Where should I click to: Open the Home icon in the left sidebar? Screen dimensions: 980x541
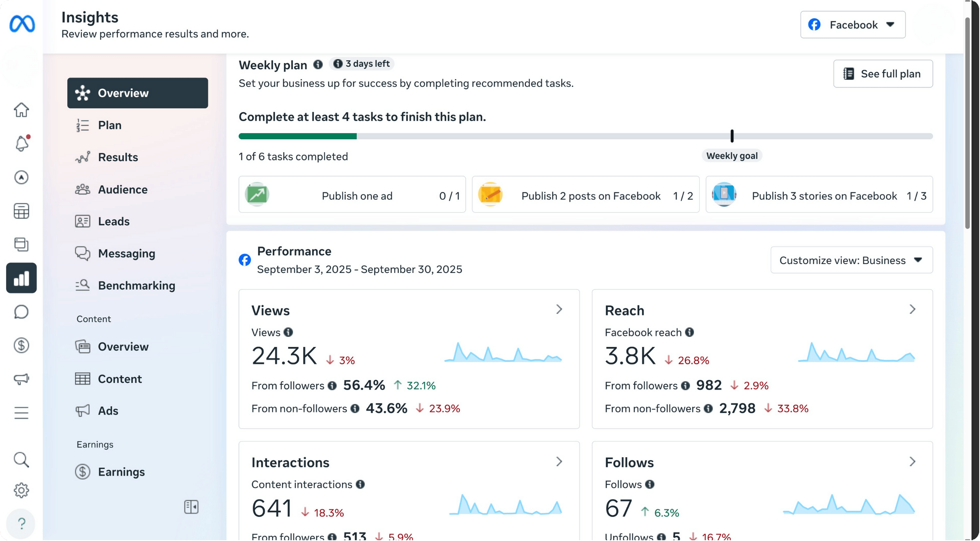pos(21,109)
